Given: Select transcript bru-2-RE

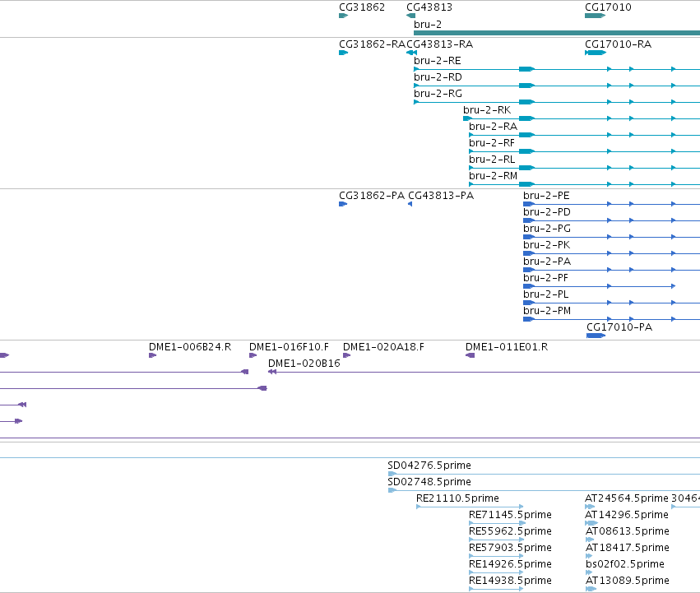Looking at the screenshot, I should pyautogui.click(x=437, y=61).
